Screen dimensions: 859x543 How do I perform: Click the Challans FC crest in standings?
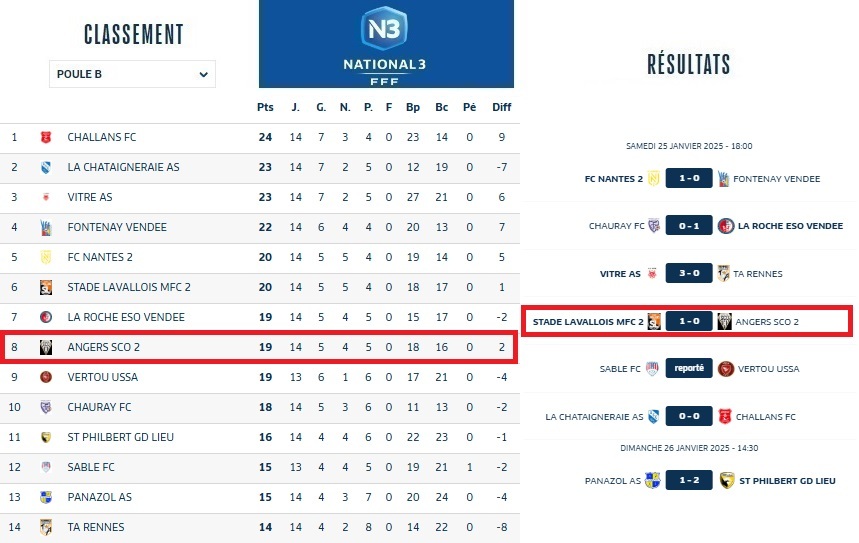click(x=45, y=137)
